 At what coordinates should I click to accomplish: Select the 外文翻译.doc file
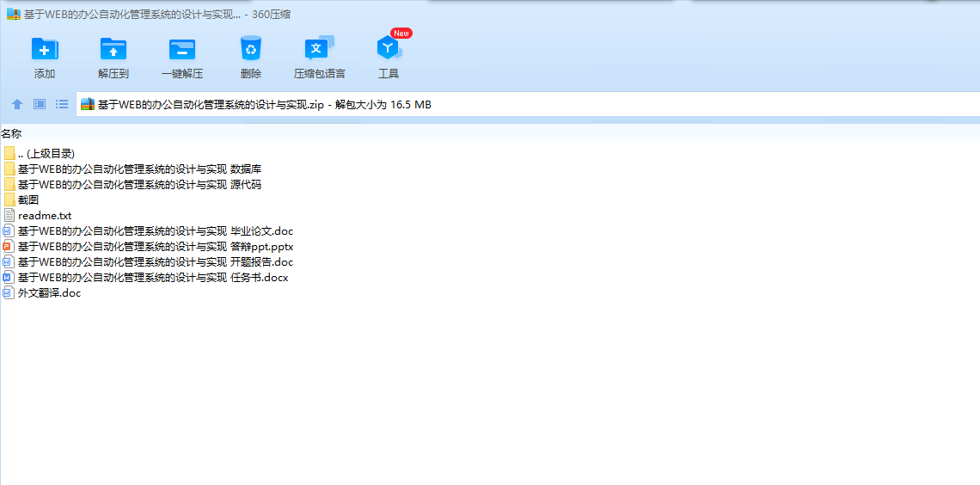(x=42, y=293)
